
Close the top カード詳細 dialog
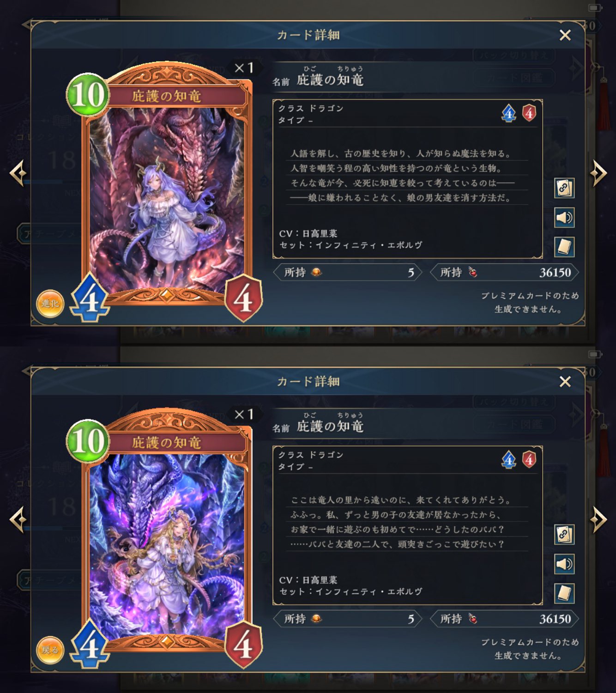(565, 35)
